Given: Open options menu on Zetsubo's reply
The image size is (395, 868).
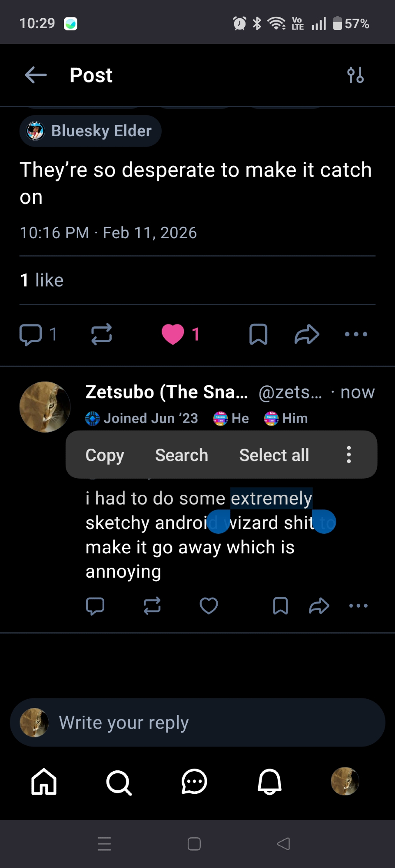Looking at the screenshot, I should pyautogui.click(x=358, y=606).
